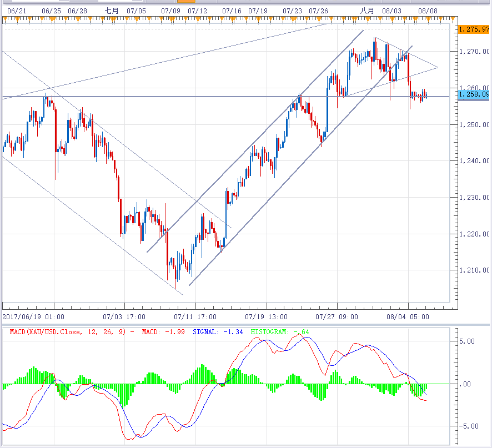Click the 1,210.00 level on price axis

coord(474,270)
